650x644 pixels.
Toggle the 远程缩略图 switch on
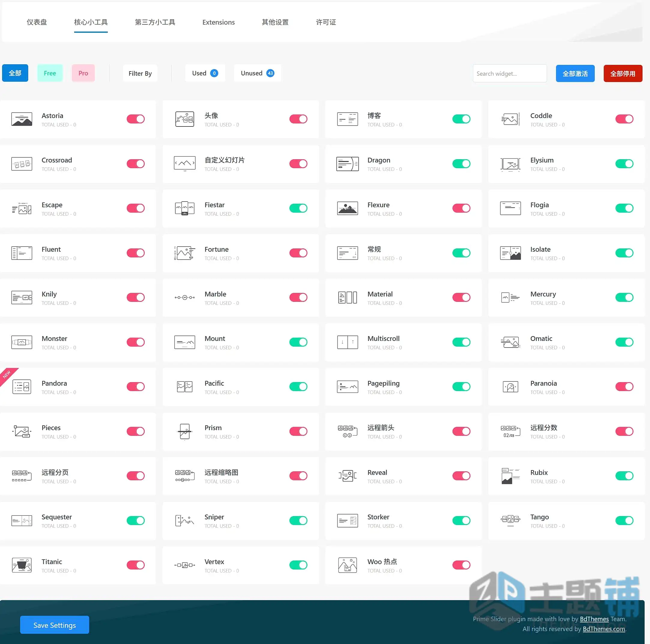click(x=298, y=476)
